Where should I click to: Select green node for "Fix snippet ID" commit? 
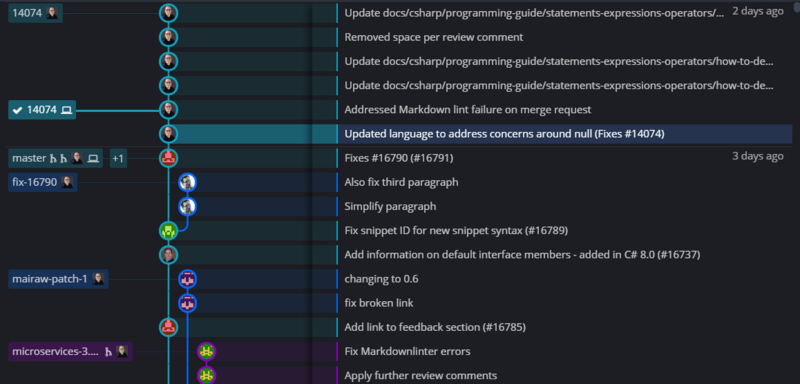point(168,231)
